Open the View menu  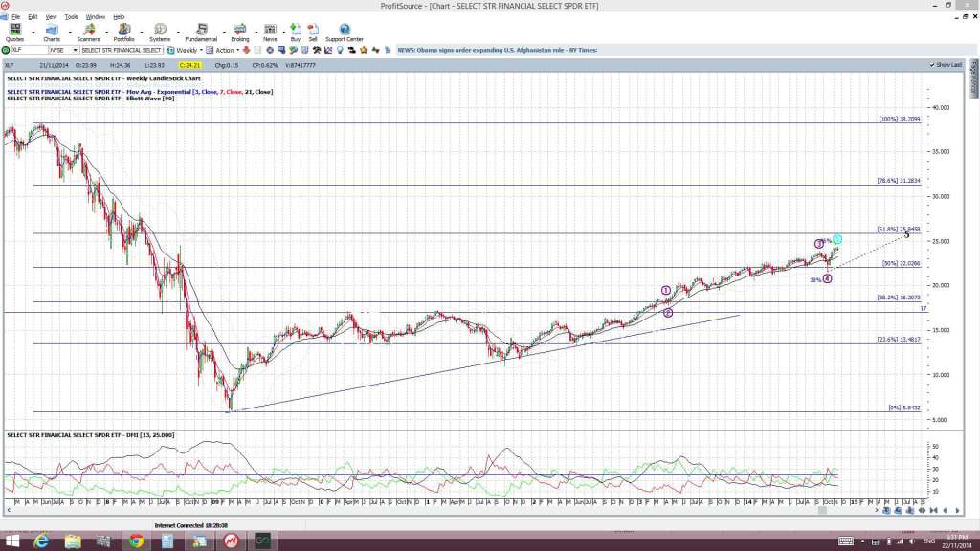[x=52, y=17]
